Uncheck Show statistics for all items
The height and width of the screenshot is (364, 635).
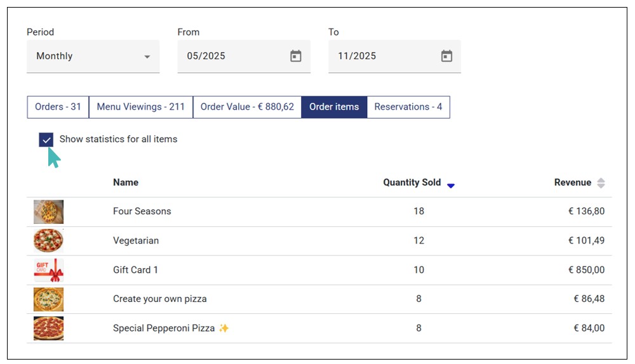pos(46,140)
